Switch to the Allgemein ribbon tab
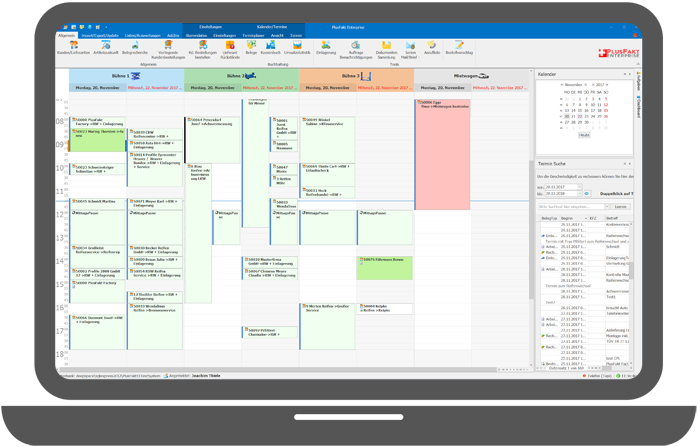The width and height of the screenshot is (700, 447). (67, 35)
